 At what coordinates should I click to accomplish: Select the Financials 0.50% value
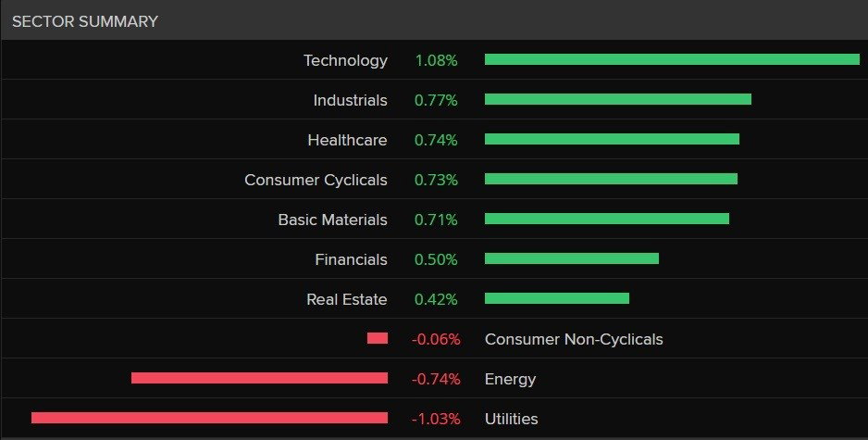coord(436,260)
